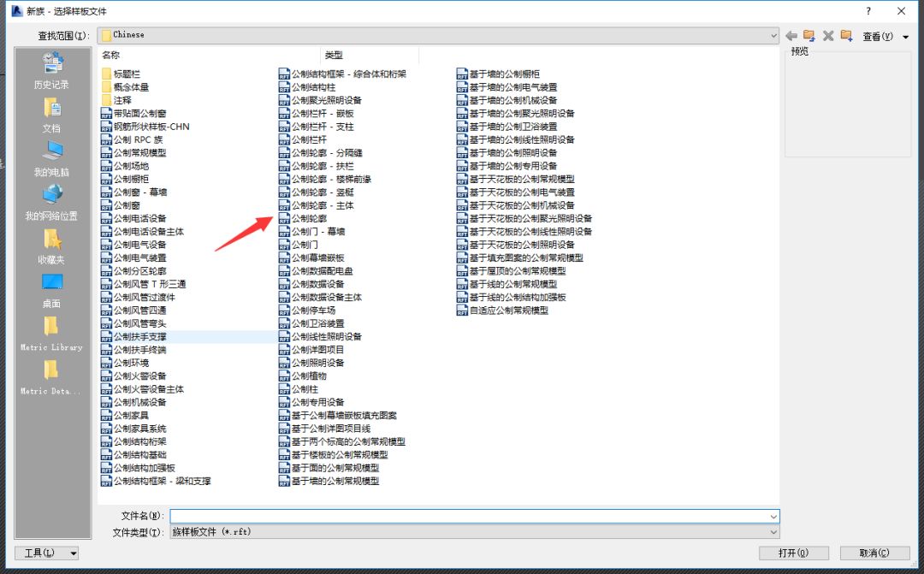The width and height of the screenshot is (924, 574).
Task: Select the 注释 folder
Action: [x=116, y=100]
